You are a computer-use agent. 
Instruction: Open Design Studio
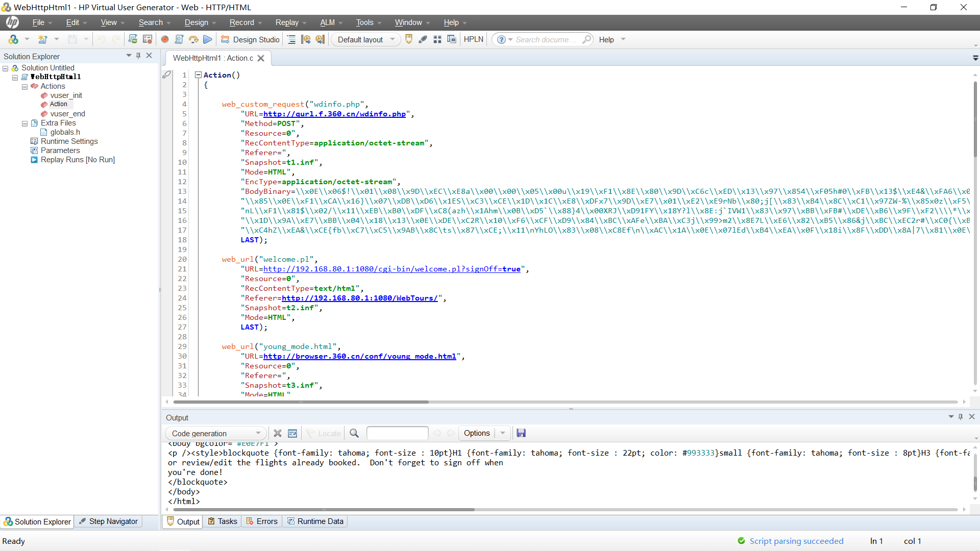pyautogui.click(x=250, y=39)
